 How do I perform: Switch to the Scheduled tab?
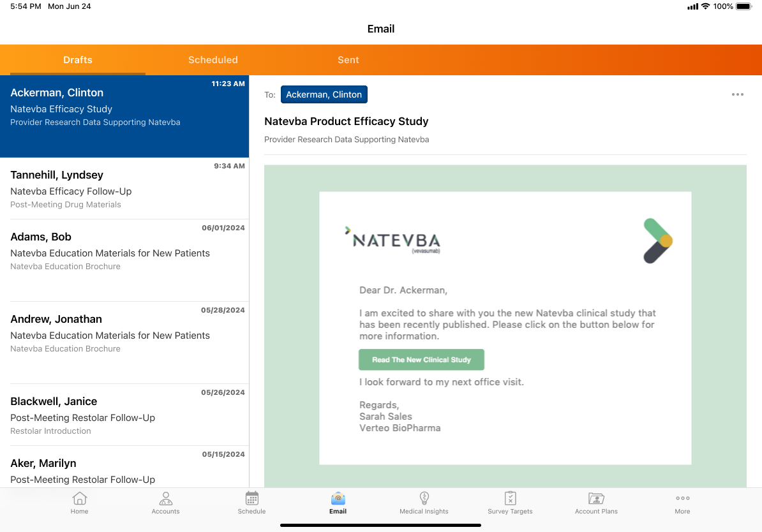[x=213, y=60]
